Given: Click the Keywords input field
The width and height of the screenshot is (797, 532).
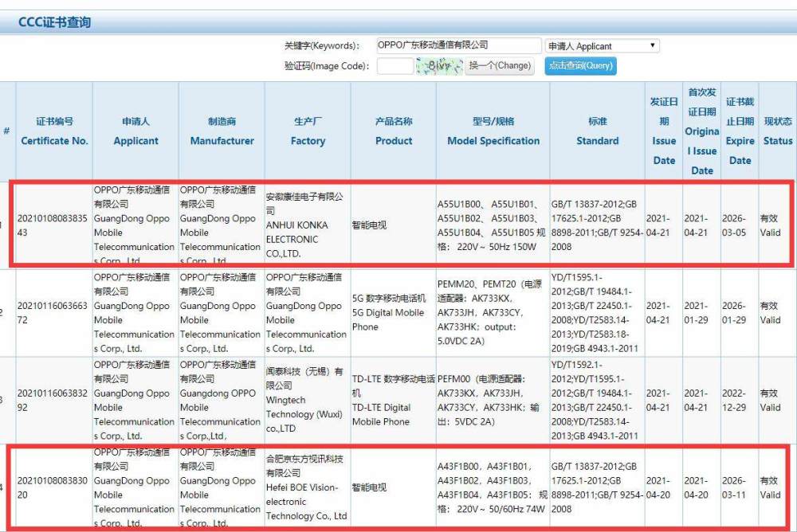Looking at the screenshot, I should point(458,45).
